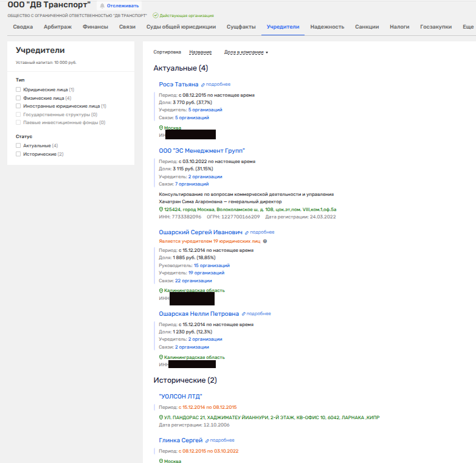The height and width of the screenshot is (463, 476).
Task: Enable the Физические лица checkbox
Action: coord(18,98)
